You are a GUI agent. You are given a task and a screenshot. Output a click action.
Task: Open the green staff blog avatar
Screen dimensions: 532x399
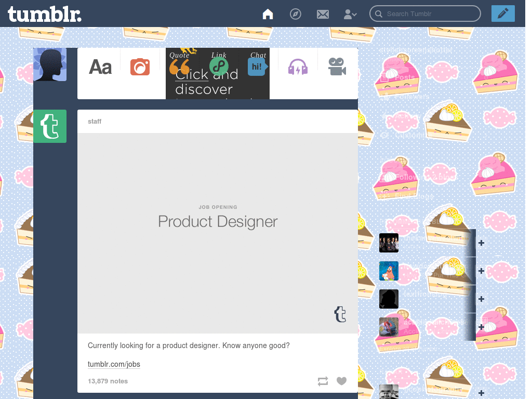pos(50,126)
